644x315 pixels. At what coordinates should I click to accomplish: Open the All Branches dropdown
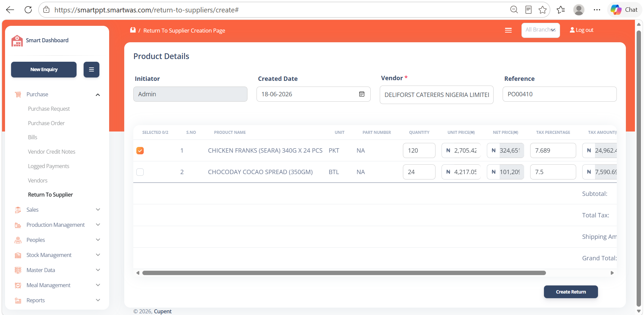coord(541,30)
